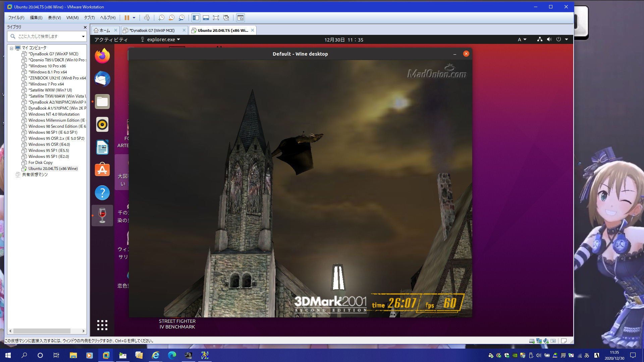Open Windows taskbar search
Viewport: 644px width, 362px height.
click(24, 355)
